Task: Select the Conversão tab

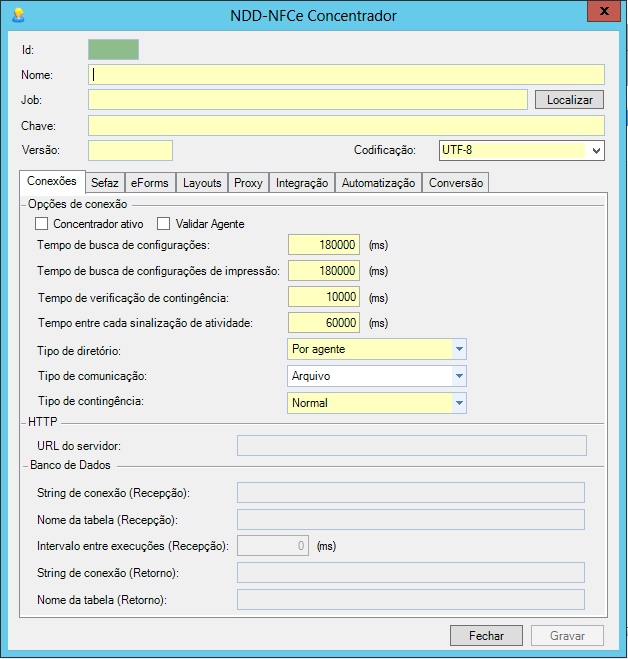Action: coord(456,183)
